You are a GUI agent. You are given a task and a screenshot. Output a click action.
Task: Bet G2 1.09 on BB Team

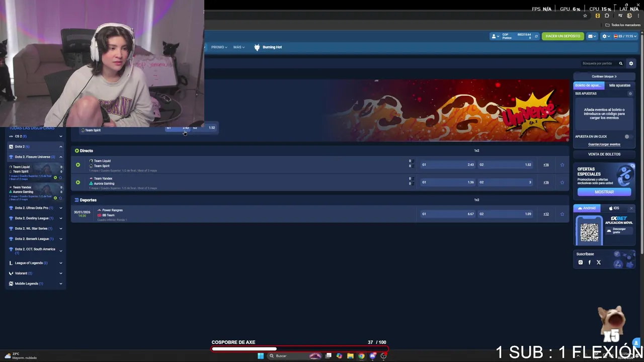coord(506,214)
